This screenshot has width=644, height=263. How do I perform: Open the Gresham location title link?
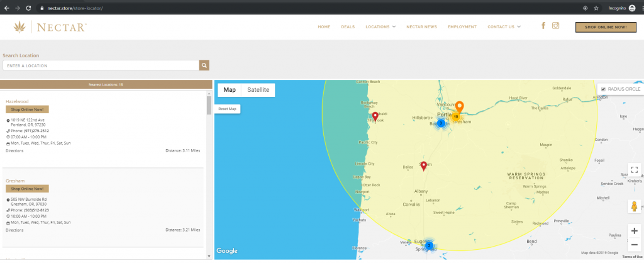coord(15,181)
